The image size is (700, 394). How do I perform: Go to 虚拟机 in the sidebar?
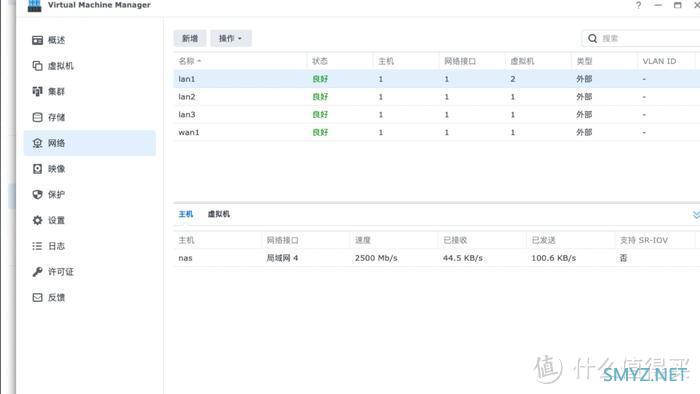[89, 66]
